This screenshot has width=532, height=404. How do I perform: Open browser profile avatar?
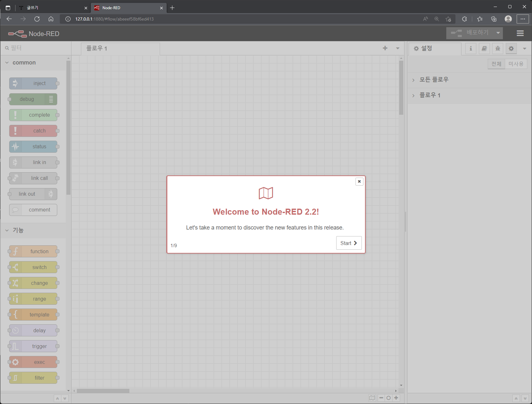[x=508, y=19]
